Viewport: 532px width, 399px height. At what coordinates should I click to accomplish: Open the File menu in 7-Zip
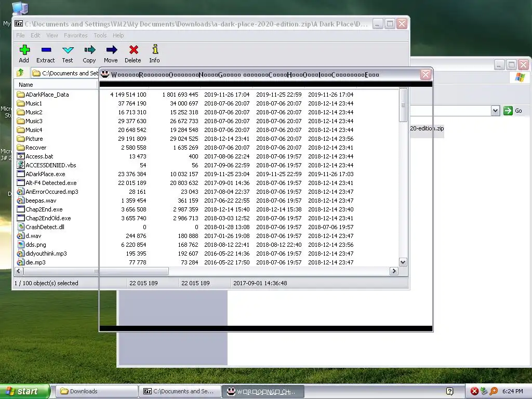20,35
